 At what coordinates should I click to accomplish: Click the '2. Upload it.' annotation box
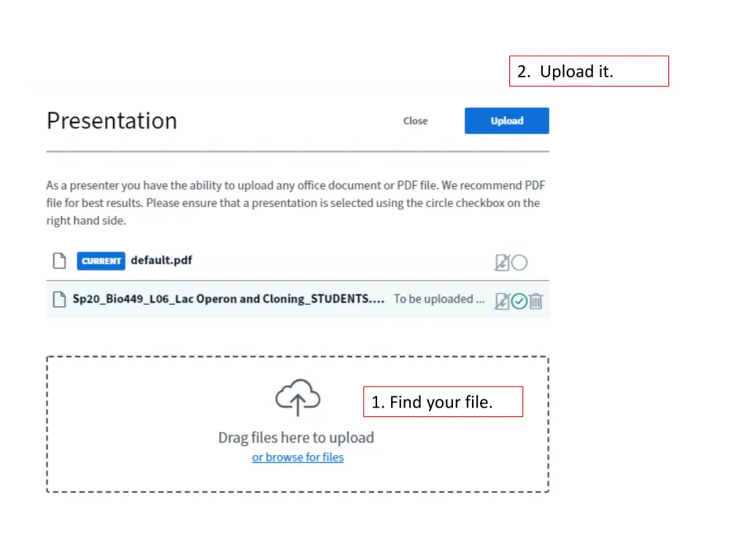pos(589,71)
